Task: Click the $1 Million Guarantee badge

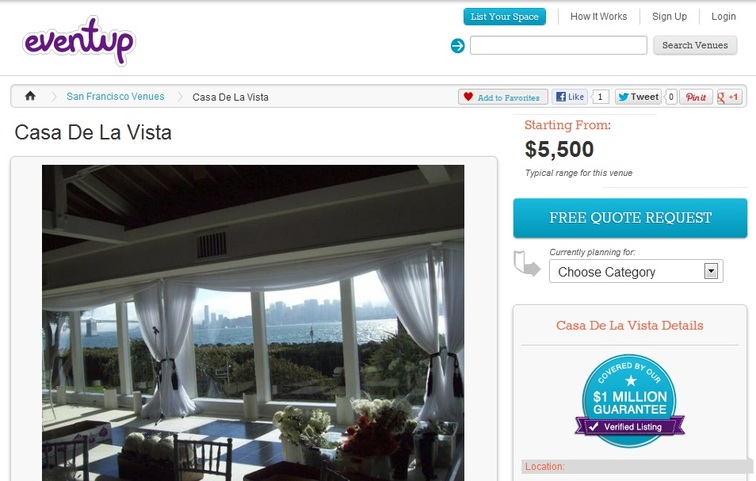Action: pos(629,401)
